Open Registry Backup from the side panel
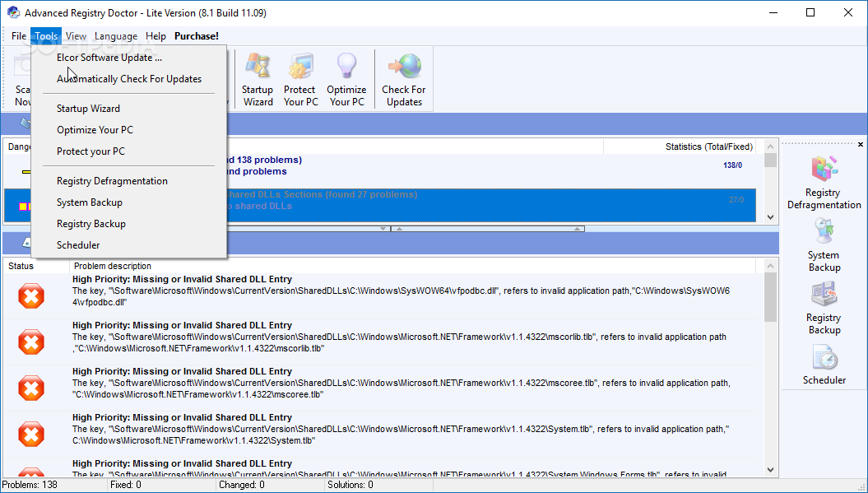Image resolution: width=868 pixels, height=493 pixels. pyautogui.click(x=824, y=308)
